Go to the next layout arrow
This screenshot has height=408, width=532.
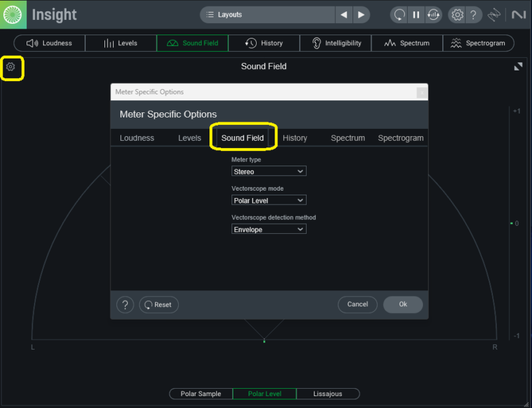(x=361, y=15)
